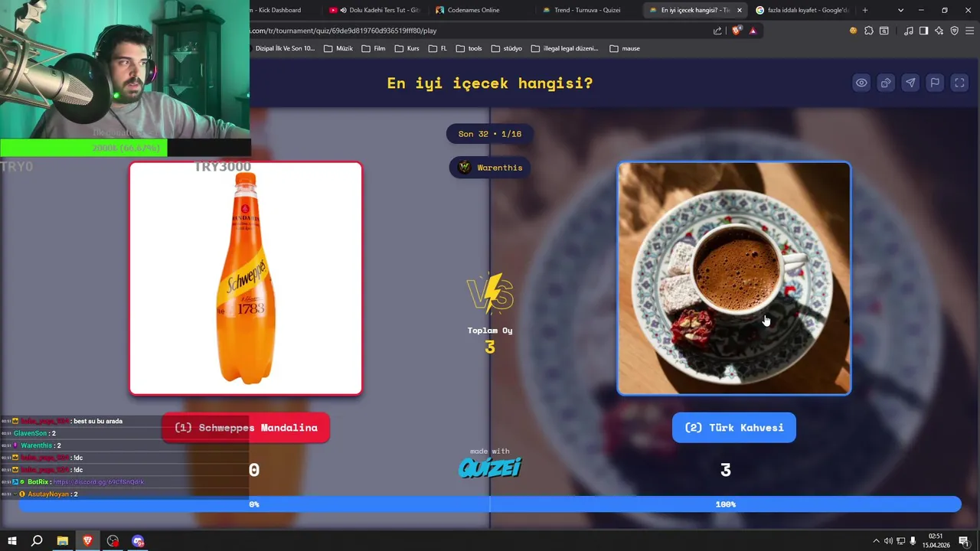Open the Brave main menu
The width and height of the screenshot is (980, 551).
[971, 31]
